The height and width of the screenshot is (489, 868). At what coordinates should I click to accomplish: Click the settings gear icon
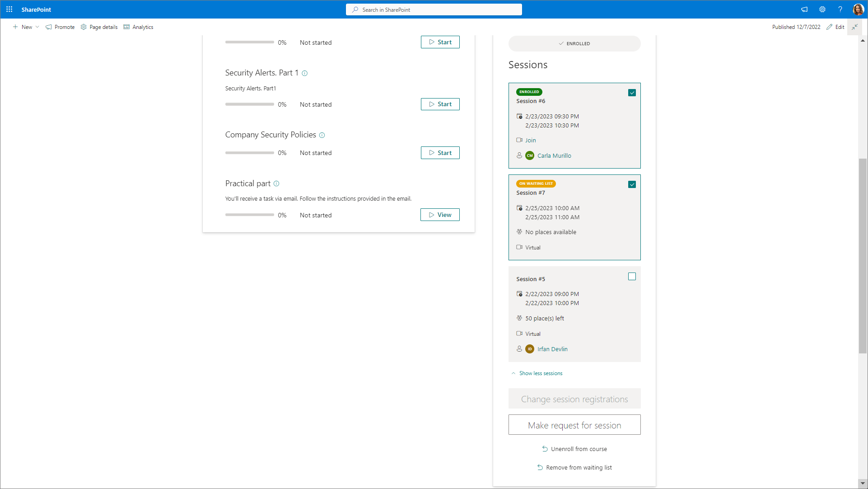822,9
